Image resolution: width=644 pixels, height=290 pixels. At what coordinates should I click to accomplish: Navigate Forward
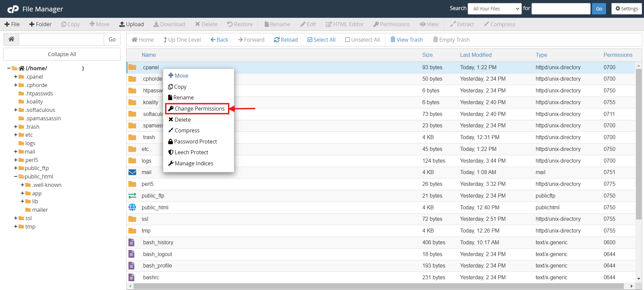251,40
